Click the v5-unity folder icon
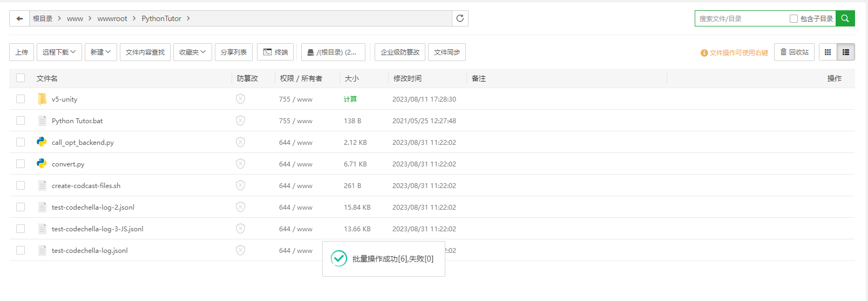This screenshot has width=868, height=301. click(42, 99)
